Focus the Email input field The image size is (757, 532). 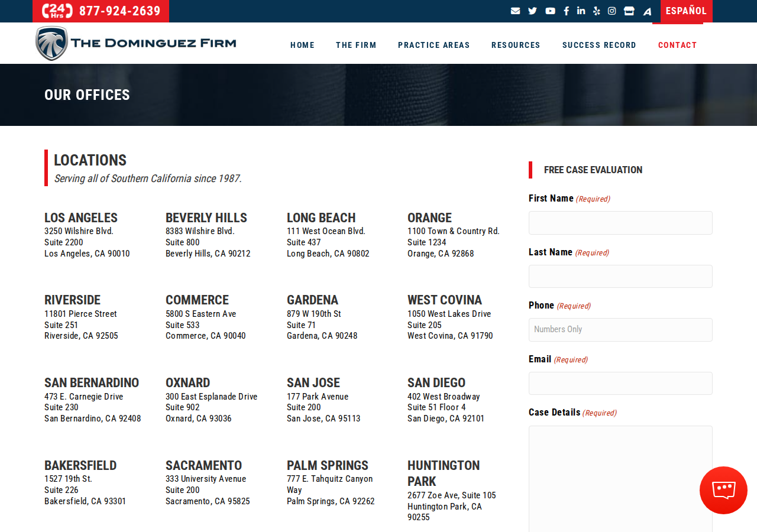pos(620,383)
